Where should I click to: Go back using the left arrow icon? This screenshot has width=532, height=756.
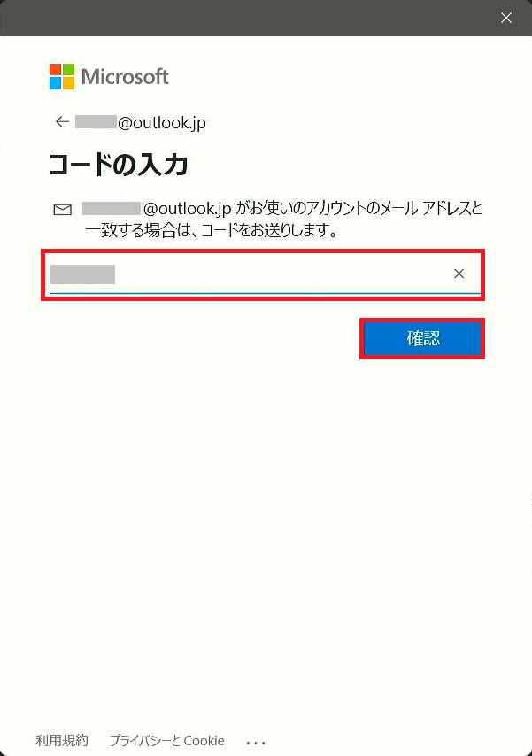(62, 121)
